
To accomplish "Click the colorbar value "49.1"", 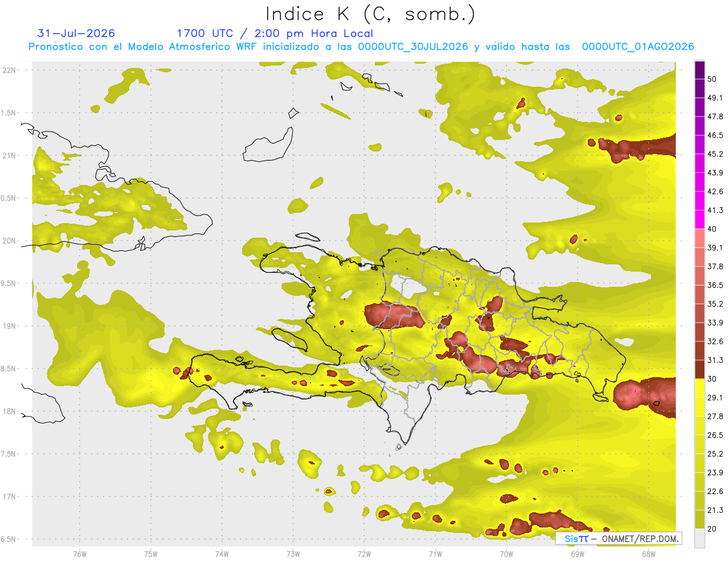I will 716,98.
